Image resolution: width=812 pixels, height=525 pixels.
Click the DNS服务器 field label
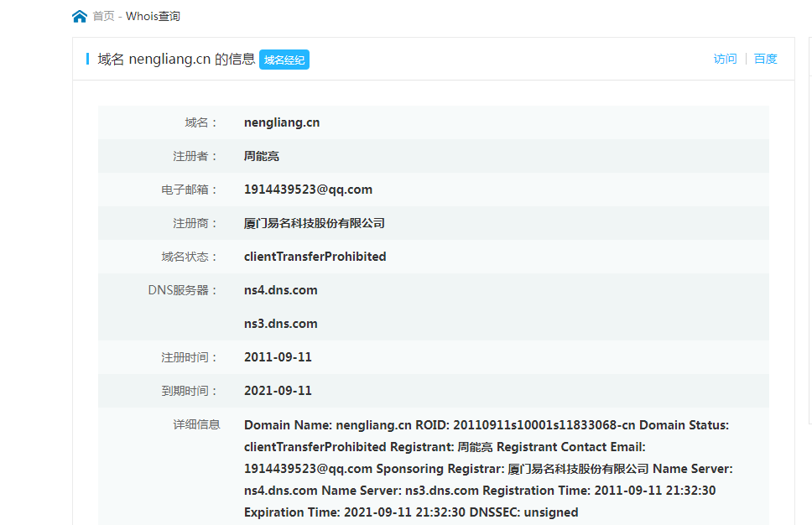coord(183,290)
